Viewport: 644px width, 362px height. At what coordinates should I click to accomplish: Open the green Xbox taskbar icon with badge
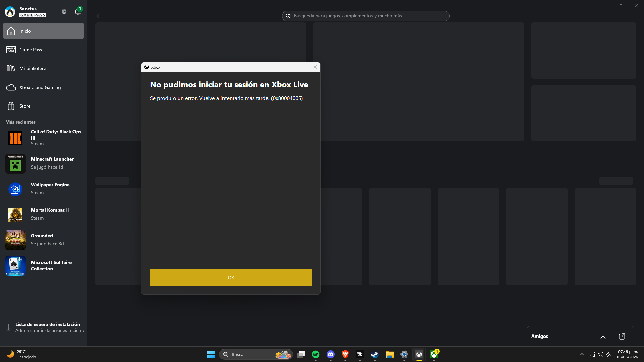[434, 354]
